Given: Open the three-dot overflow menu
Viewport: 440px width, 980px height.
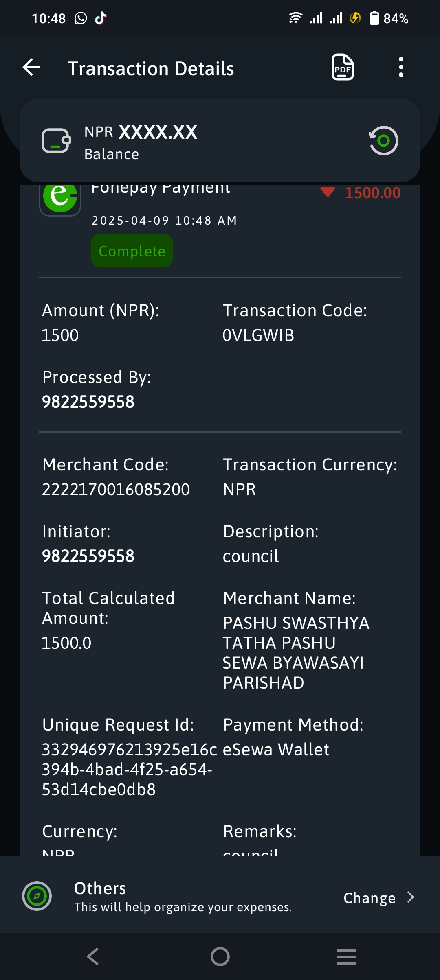Looking at the screenshot, I should pyautogui.click(x=401, y=67).
